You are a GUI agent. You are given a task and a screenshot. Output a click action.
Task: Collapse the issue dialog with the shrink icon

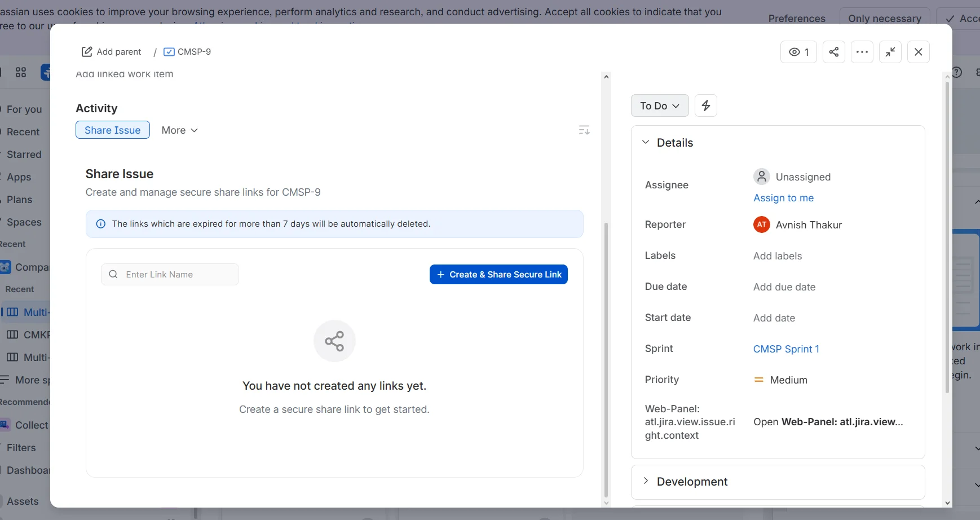[890, 52]
